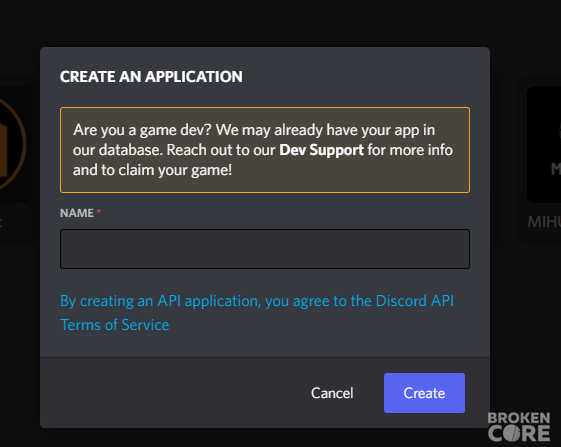Click the Create button
The height and width of the screenshot is (447, 561).
click(x=424, y=393)
